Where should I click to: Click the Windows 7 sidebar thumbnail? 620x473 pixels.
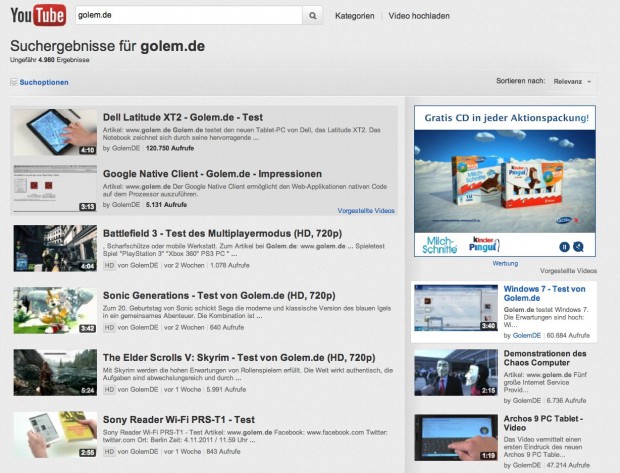pos(456,308)
